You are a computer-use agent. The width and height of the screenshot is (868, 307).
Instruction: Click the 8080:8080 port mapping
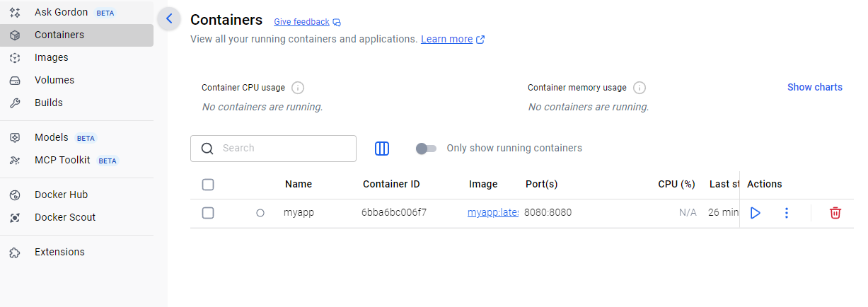coord(548,212)
